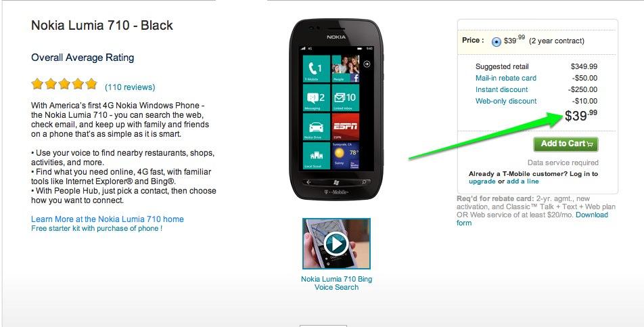Click the five-star rating icons
This screenshot has width=644, height=327.
click(64, 84)
